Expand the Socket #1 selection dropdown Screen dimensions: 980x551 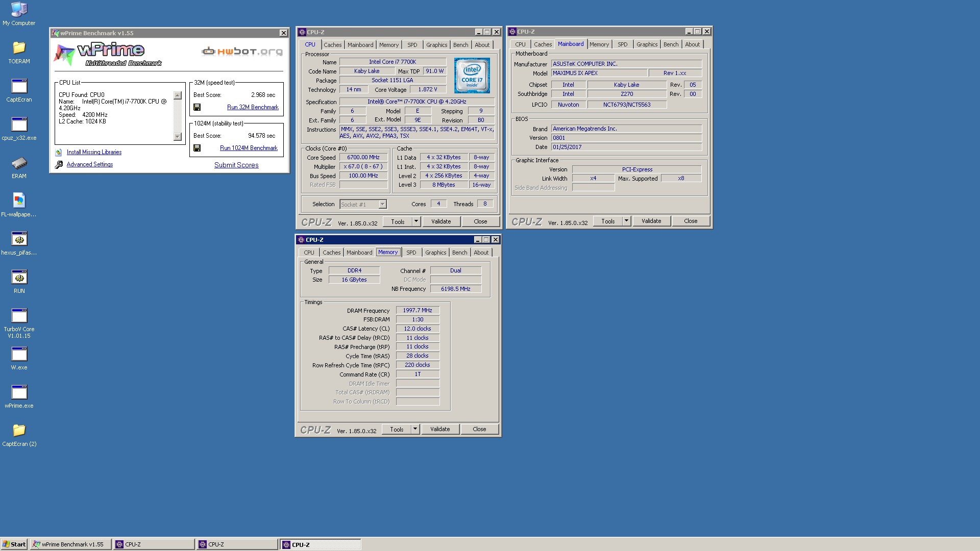click(x=382, y=204)
